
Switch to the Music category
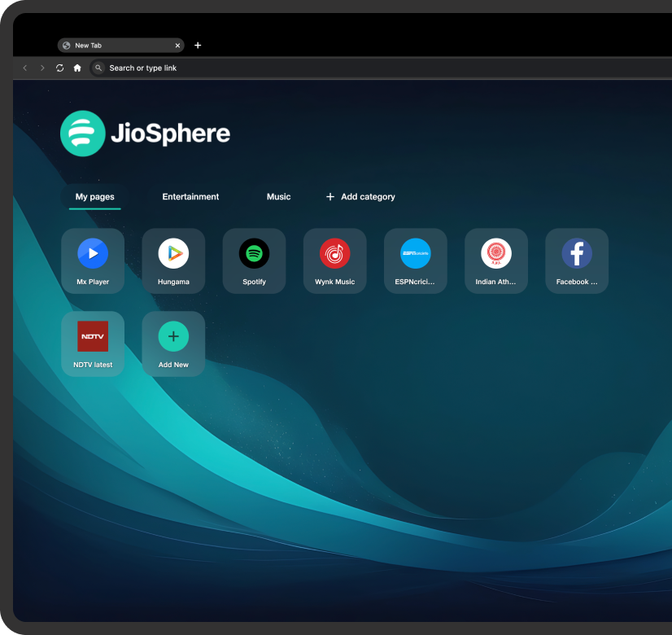278,197
